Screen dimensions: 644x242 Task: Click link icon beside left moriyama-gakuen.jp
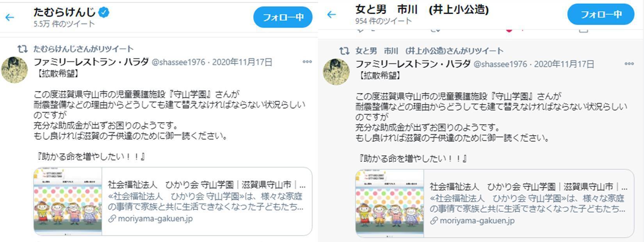[112, 219]
